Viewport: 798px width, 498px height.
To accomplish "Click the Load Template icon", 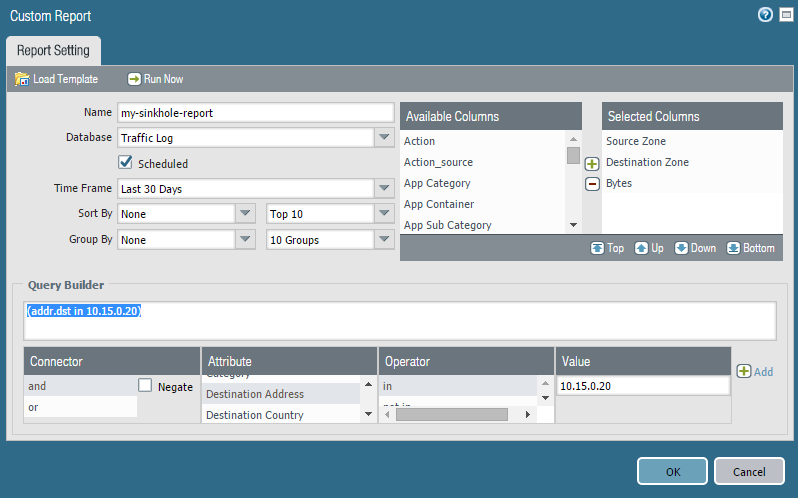I will pos(22,79).
